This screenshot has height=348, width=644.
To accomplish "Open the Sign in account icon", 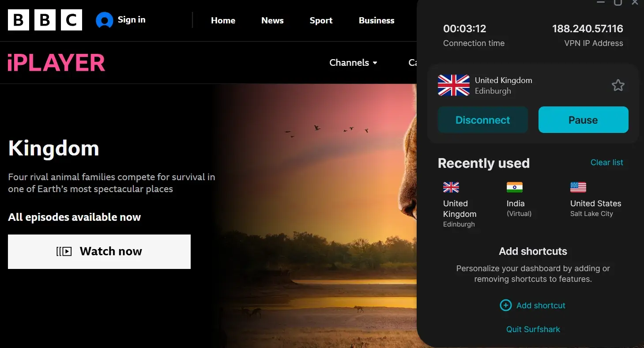I will 104,20.
